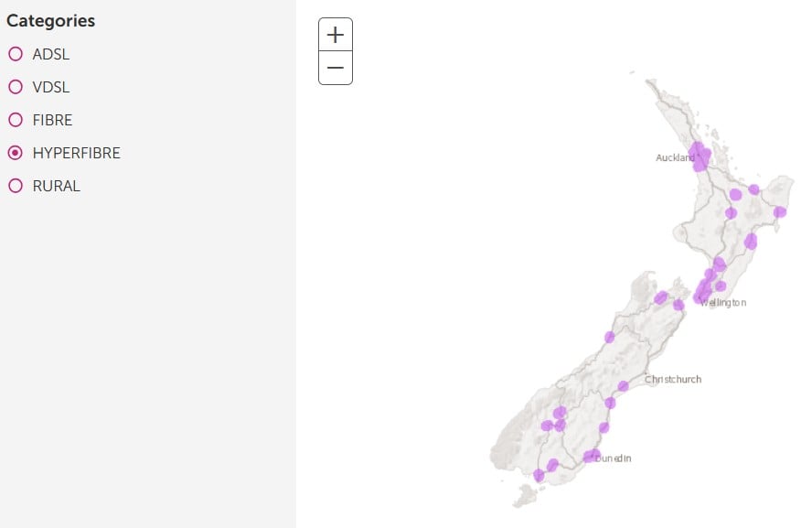
Task: Switch to the RURAL category
Action: point(16,186)
